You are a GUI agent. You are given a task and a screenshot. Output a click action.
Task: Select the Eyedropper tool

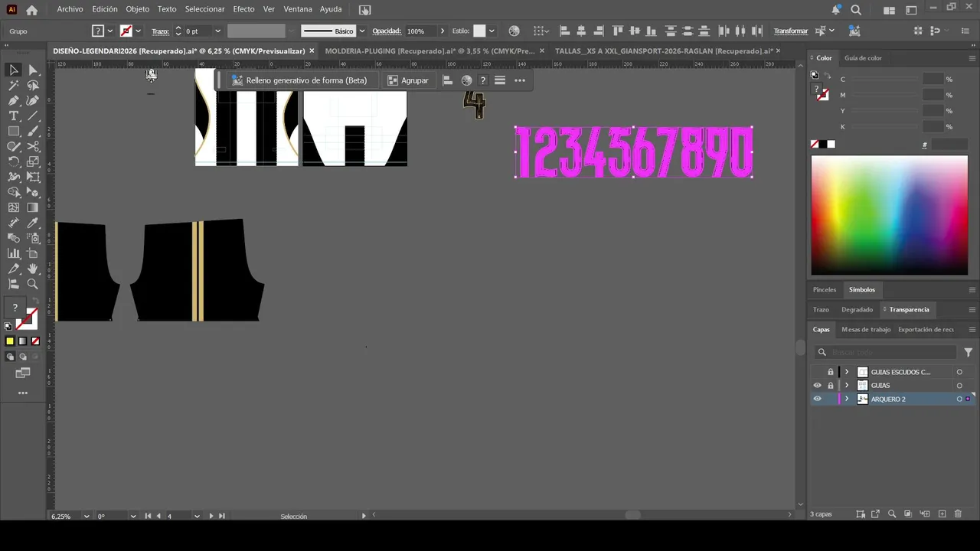point(33,223)
